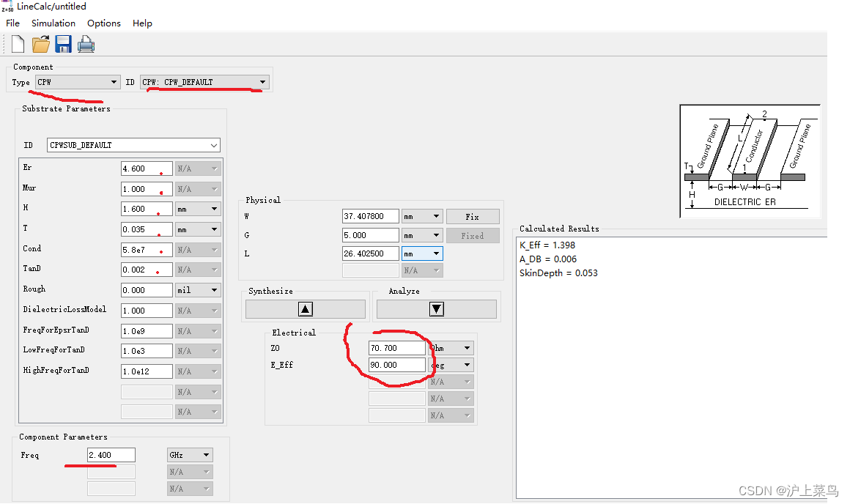The width and height of the screenshot is (850, 504).
Task: Click the G gap field 5.000
Action: click(x=371, y=235)
